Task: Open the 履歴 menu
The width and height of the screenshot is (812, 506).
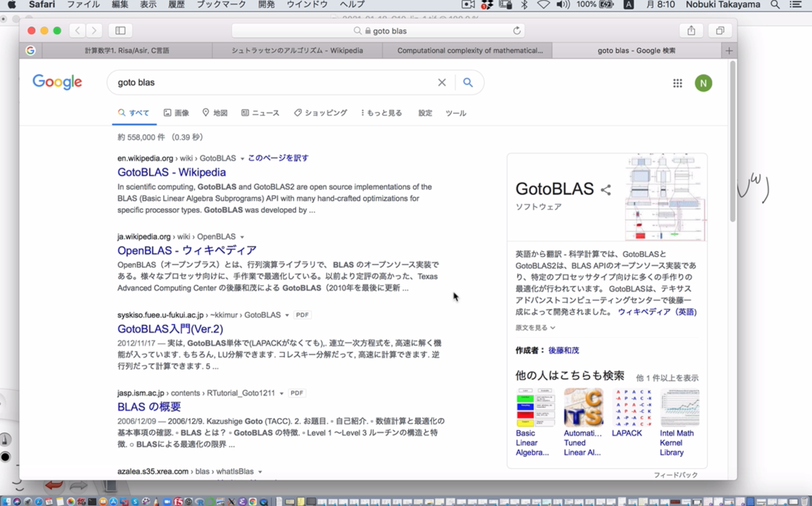Action: tap(176, 4)
